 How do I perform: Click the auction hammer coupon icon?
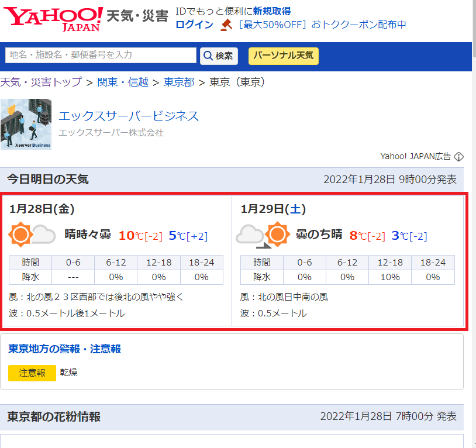226,25
